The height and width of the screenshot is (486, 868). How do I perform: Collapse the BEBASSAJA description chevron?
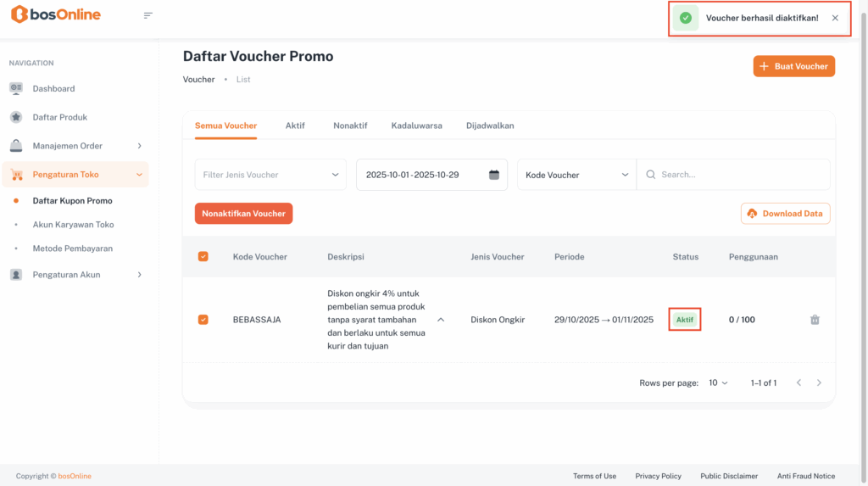pyautogui.click(x=441, y=320)
